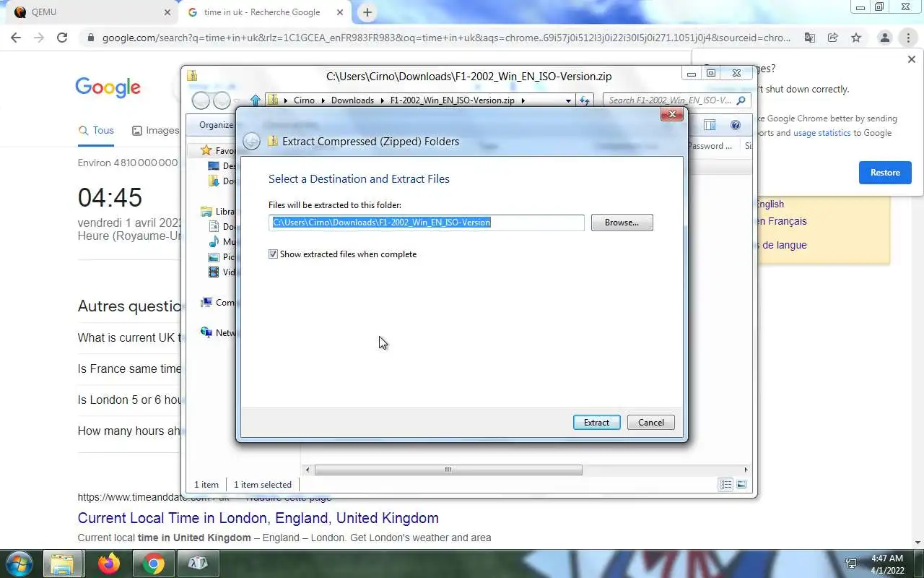Open Firefox from taskbar

click(x=109, y=564)
